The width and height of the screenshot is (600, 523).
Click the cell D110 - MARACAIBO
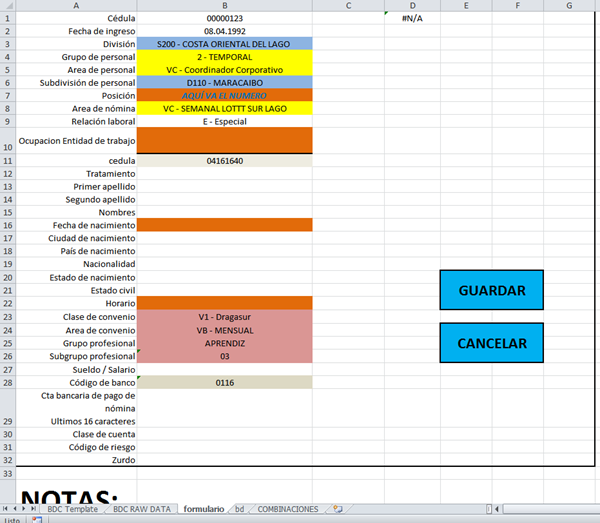pos(225,83)
